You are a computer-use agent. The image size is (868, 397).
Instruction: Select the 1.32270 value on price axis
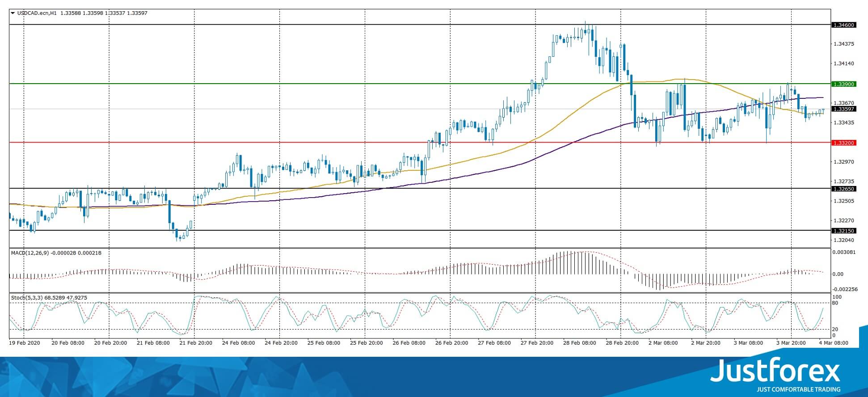coord(844,221)
